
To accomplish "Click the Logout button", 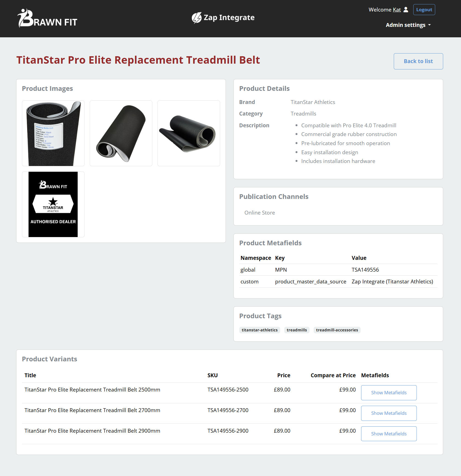I will [424, 10].
